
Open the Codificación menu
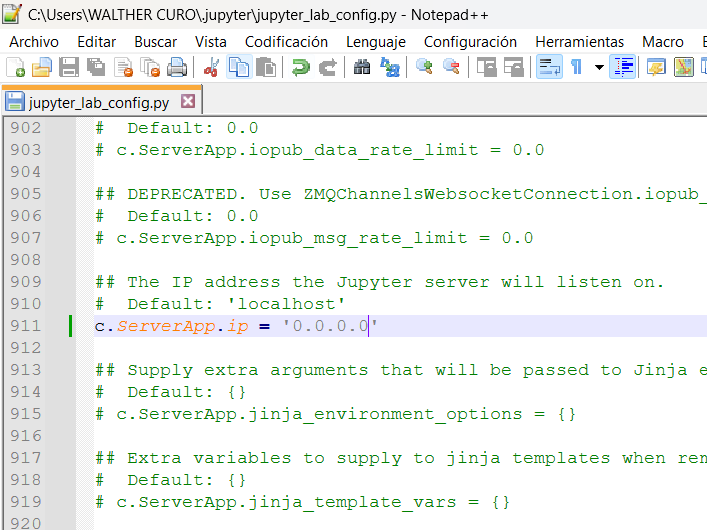286,42
